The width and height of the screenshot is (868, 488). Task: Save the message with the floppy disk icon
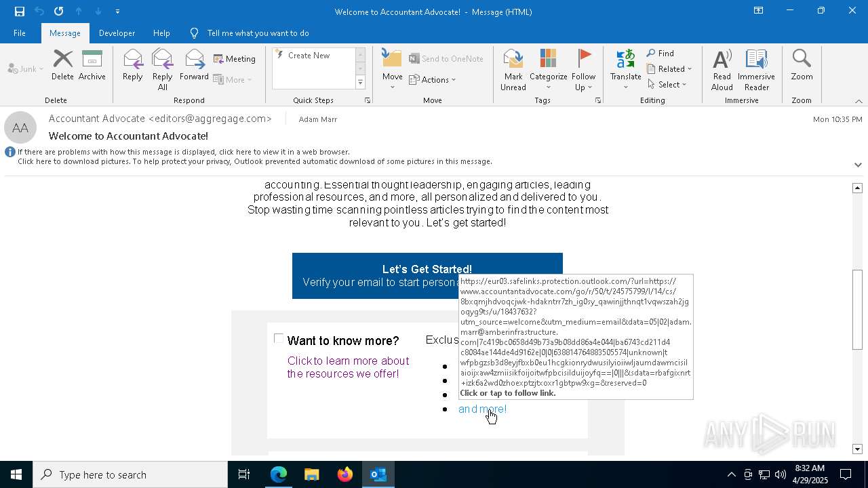pos(20,12)
